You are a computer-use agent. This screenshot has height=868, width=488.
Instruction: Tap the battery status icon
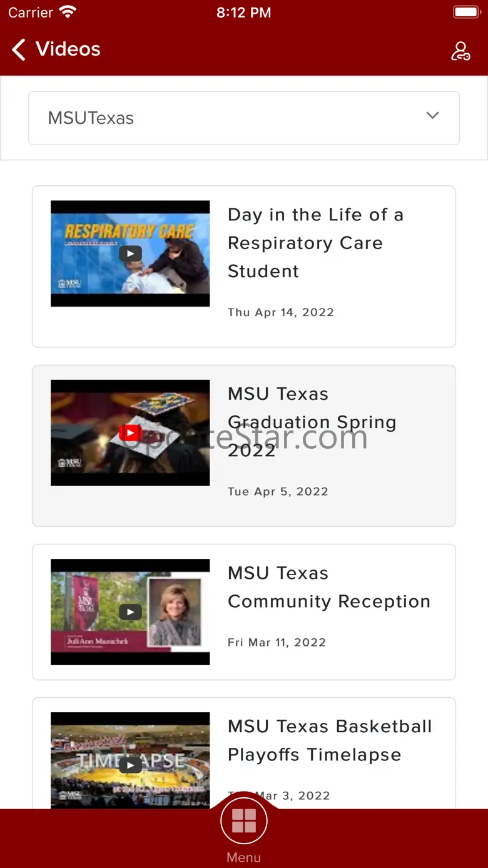[466, 12]
